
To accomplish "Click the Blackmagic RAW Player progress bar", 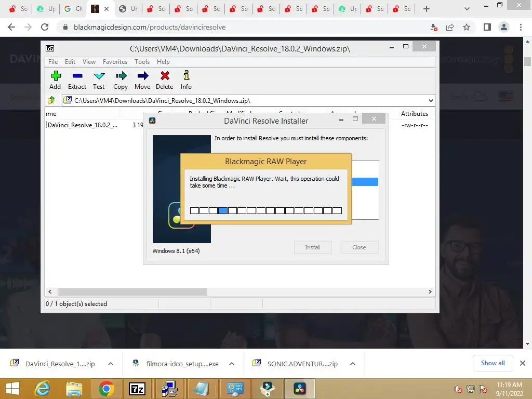I will (265, 211).
